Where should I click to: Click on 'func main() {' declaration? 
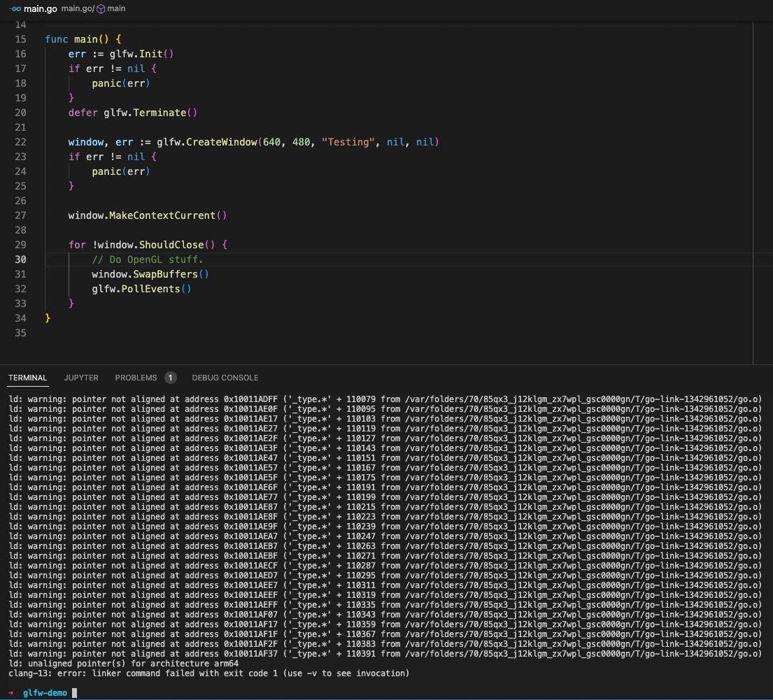coord(83,39)
